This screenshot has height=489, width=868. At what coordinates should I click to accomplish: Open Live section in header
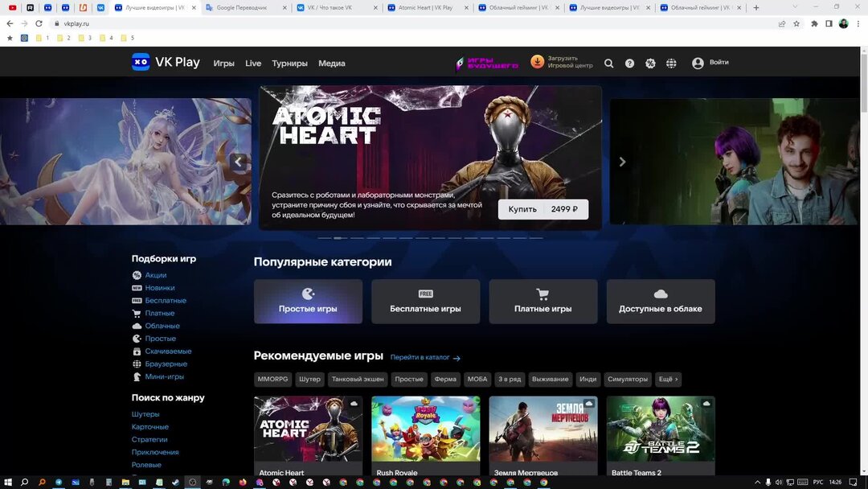tap(253, 63)
